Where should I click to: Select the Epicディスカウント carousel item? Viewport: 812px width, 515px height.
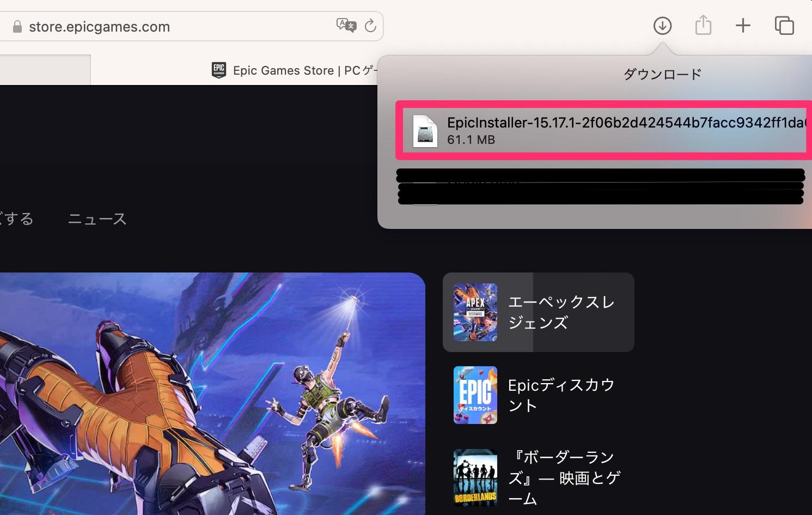[x=539, y=395]
